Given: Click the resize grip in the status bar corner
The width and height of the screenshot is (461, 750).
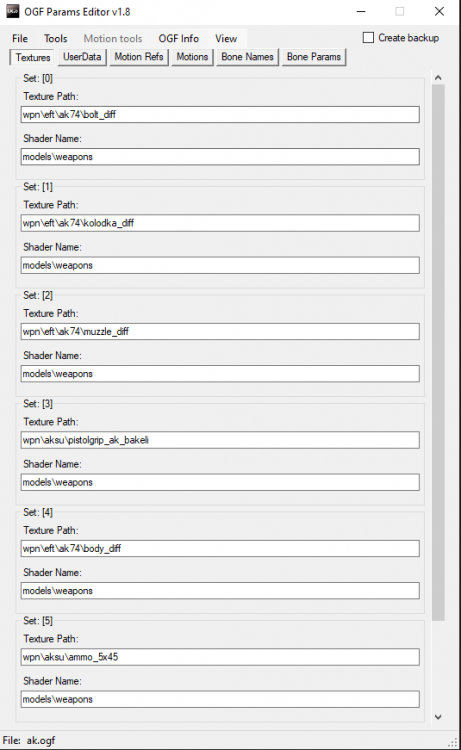Looking at the screenshot, I should coord(452,742).
